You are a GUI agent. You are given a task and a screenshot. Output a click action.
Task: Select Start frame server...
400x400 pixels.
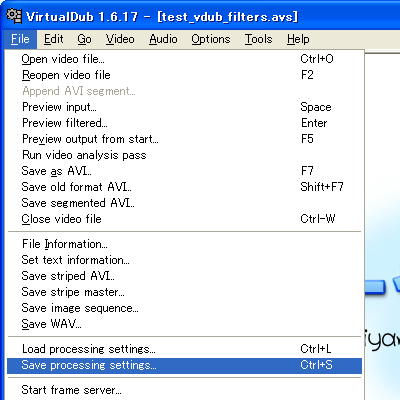click(184, 390)
